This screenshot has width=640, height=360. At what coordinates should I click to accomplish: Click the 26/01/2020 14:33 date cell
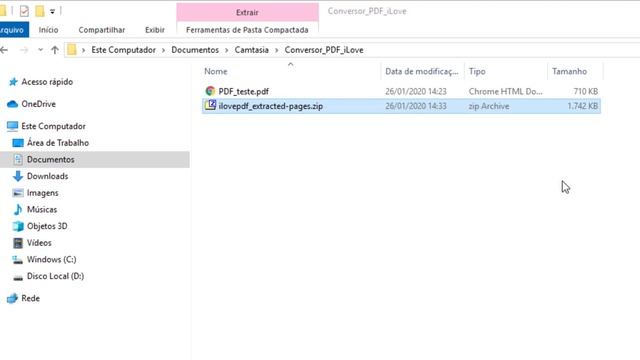tap(416, 106)
